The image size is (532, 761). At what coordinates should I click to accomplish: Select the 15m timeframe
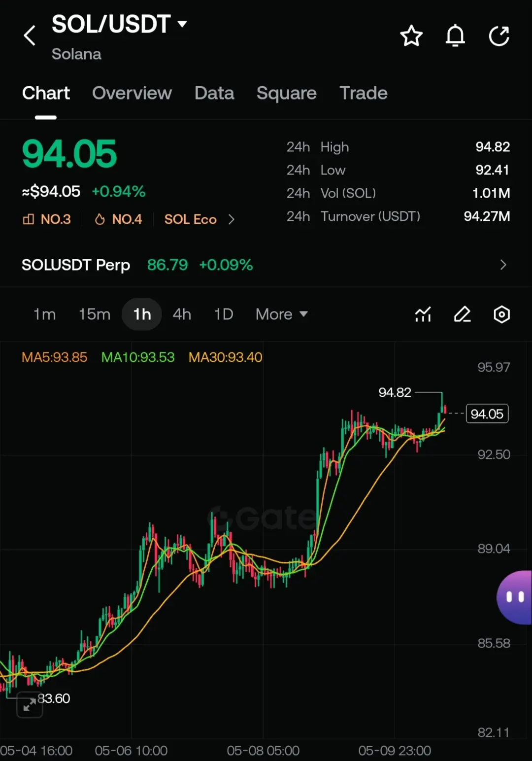click(95, 314)
